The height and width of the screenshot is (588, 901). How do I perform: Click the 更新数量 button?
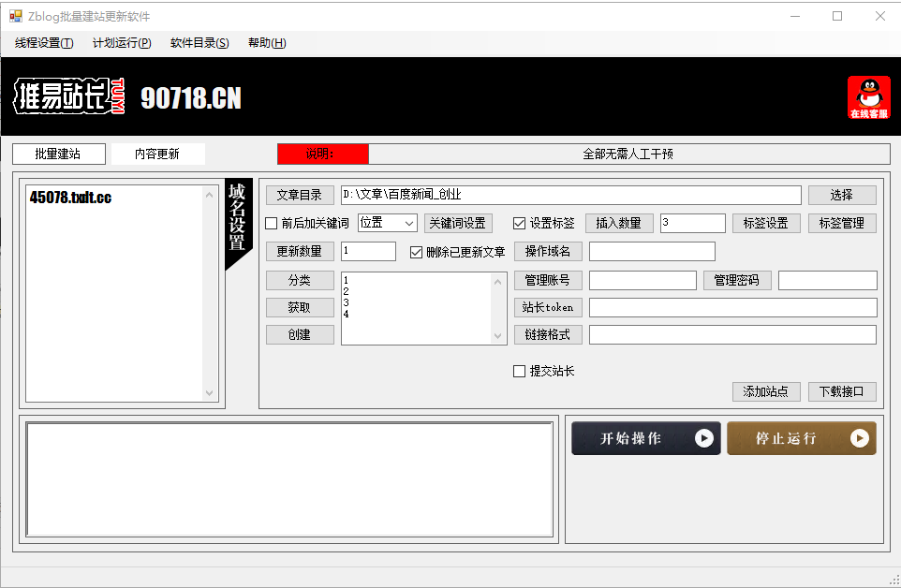point(300,252)
